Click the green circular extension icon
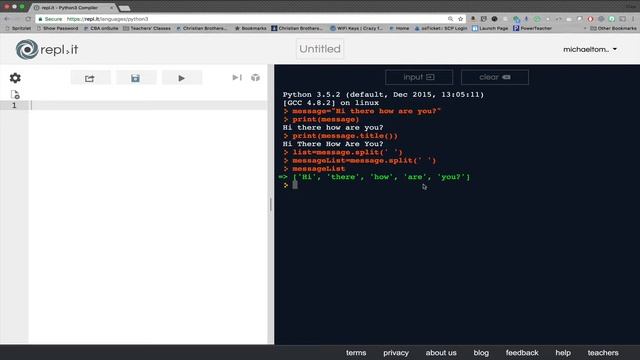640x360 pixels. tap(537, 19)
